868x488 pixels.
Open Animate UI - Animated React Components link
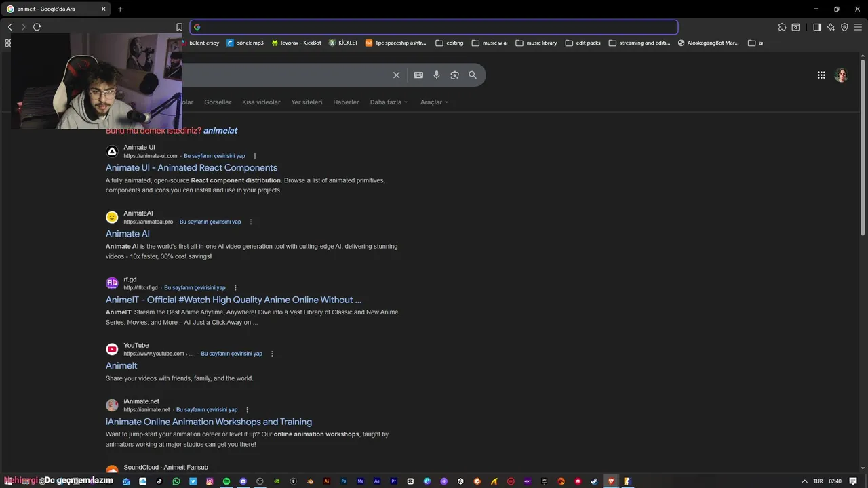click(x=191, y=168)
